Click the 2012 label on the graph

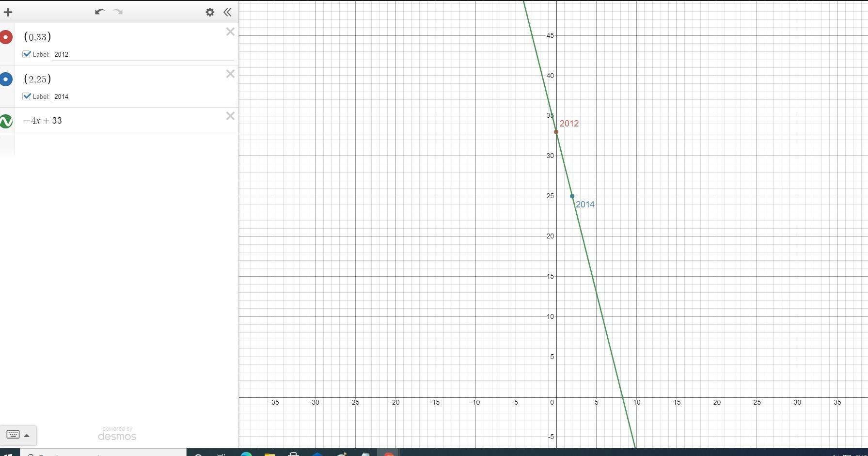click(569, 124)
